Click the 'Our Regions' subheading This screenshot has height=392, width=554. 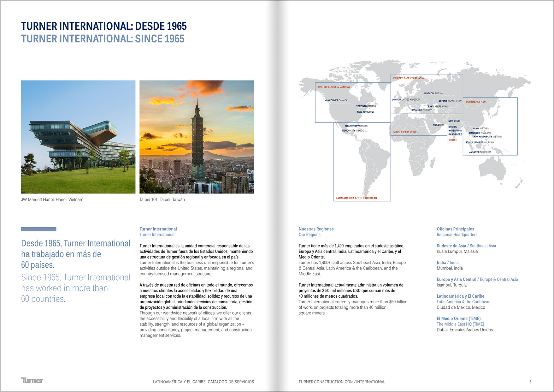click(309, 235)
